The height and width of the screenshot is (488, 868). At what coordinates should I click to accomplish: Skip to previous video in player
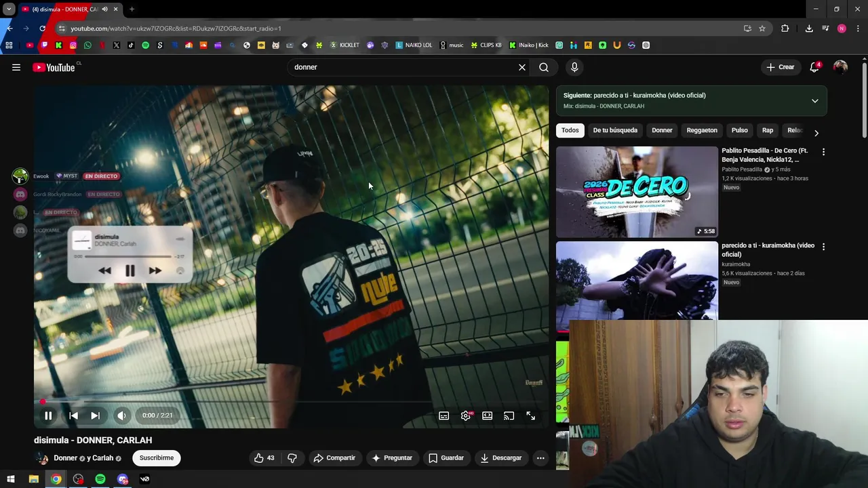pos(73,415)
